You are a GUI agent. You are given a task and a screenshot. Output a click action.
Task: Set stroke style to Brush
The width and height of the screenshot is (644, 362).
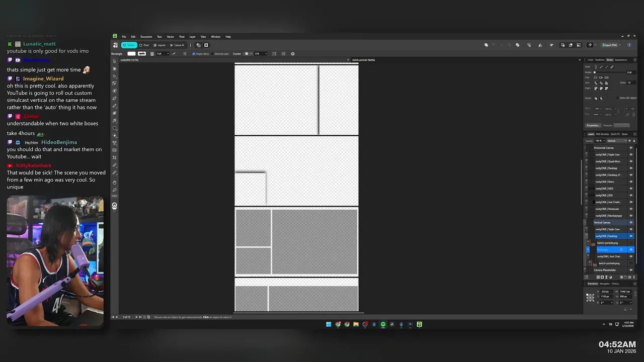(x=612, y=67)
